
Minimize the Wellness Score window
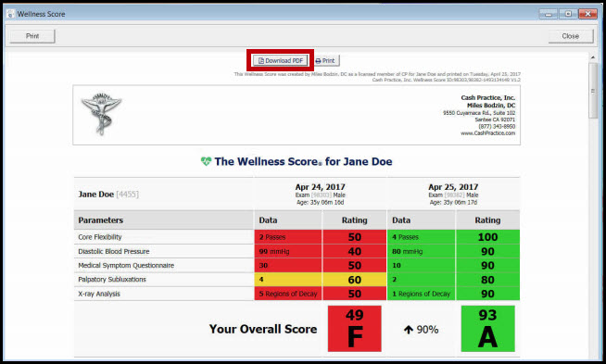click(x=548, y=14)
